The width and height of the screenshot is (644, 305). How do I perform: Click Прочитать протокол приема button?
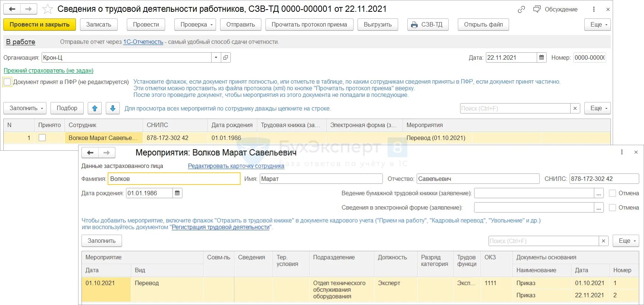pos(309,24)
